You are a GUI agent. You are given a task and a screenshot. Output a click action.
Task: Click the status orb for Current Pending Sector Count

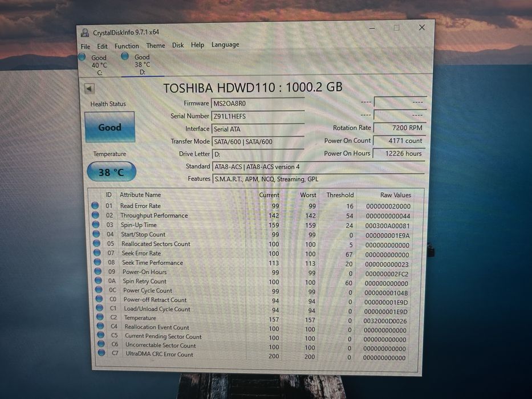pos(101,335)
